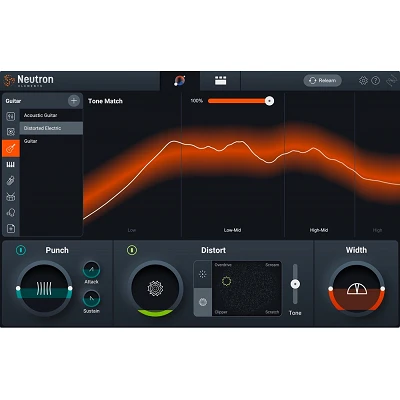Click the iZotope logo at top right
This screenshot has height=400, width=400.
click(x=392, y=81)
